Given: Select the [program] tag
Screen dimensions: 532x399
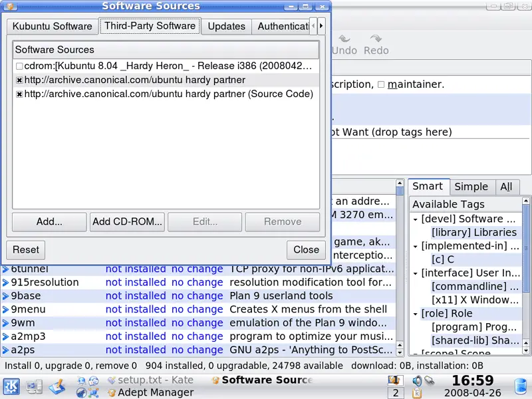Looking at the screenshot, I should click(x=474, y=327).
